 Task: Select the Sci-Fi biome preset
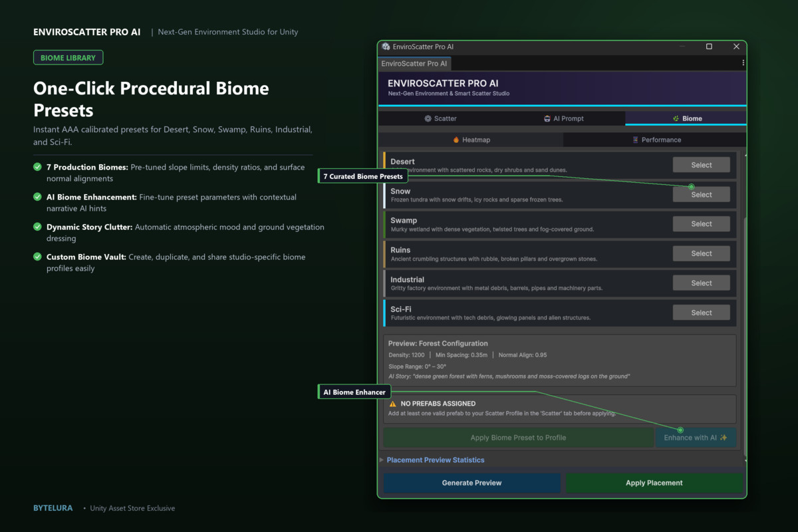click(x=701, y=313)
